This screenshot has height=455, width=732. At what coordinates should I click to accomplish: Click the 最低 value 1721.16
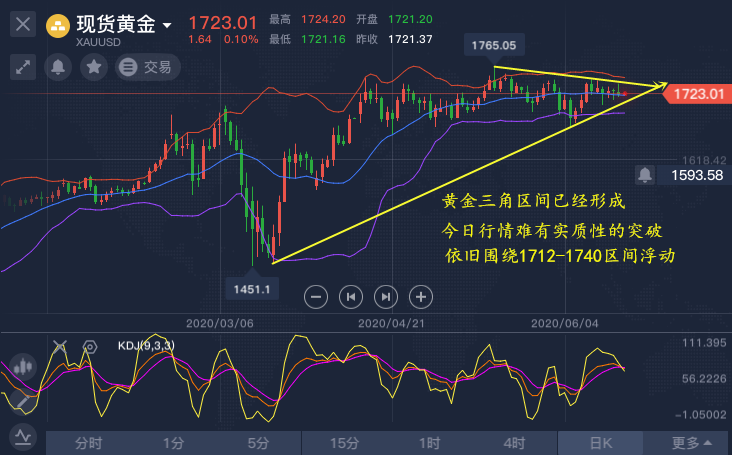[323, 39]
